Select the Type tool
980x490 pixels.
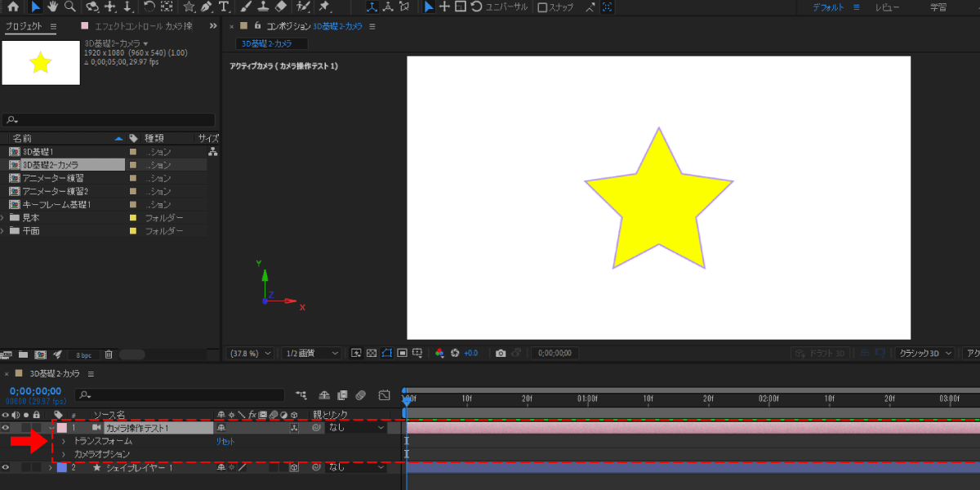pos(224,7)
